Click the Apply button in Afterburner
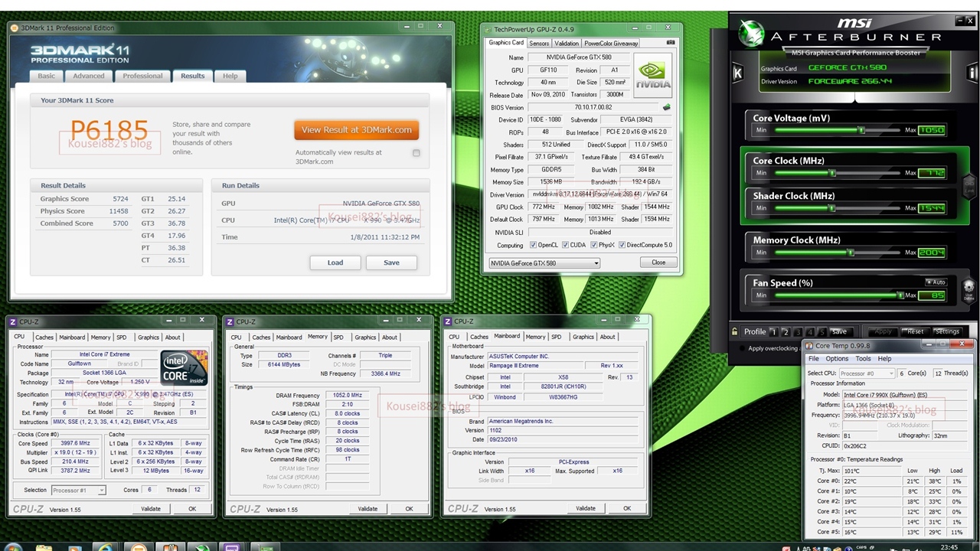980x551 pixels. [x=883, y=331]
